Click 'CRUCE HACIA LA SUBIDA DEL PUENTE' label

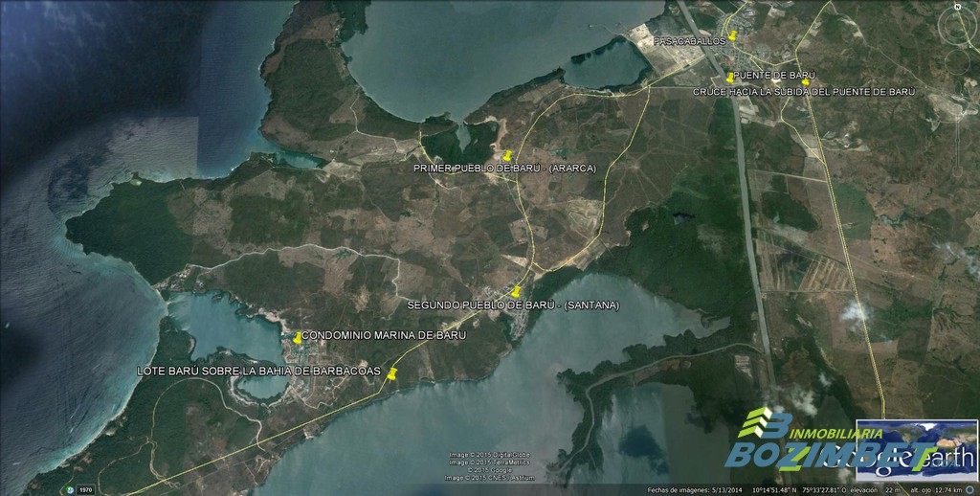click(x=804, y=92)
